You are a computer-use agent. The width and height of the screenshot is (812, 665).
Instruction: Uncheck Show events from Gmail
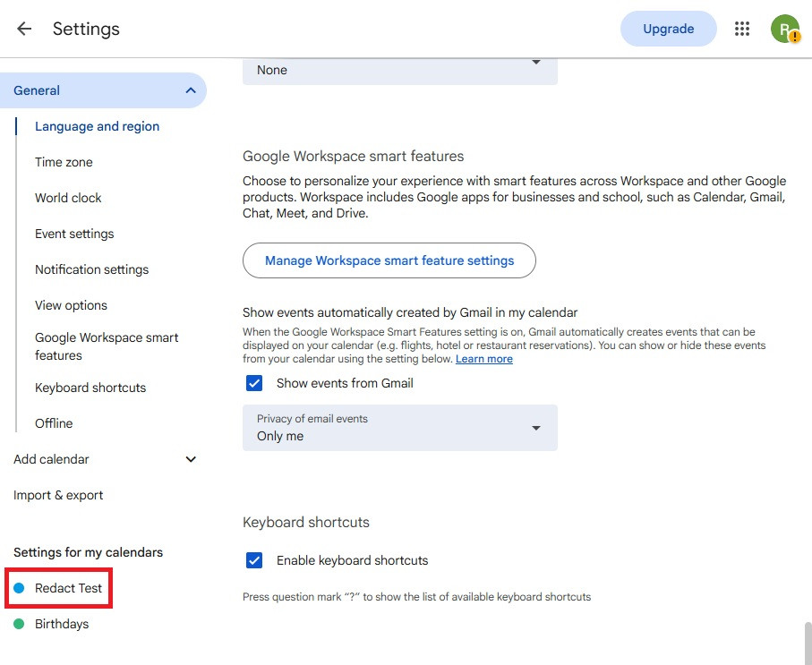click(x=253, y=383)
